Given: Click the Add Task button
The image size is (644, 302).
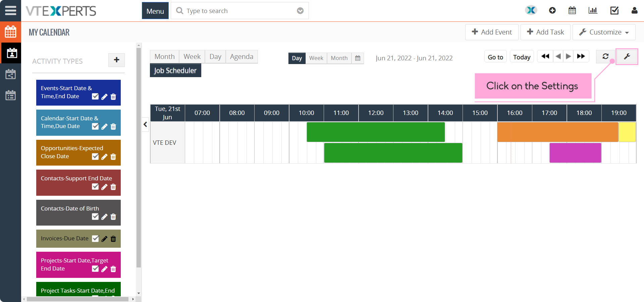Looking at the screenshot, I should click(545, 32).
